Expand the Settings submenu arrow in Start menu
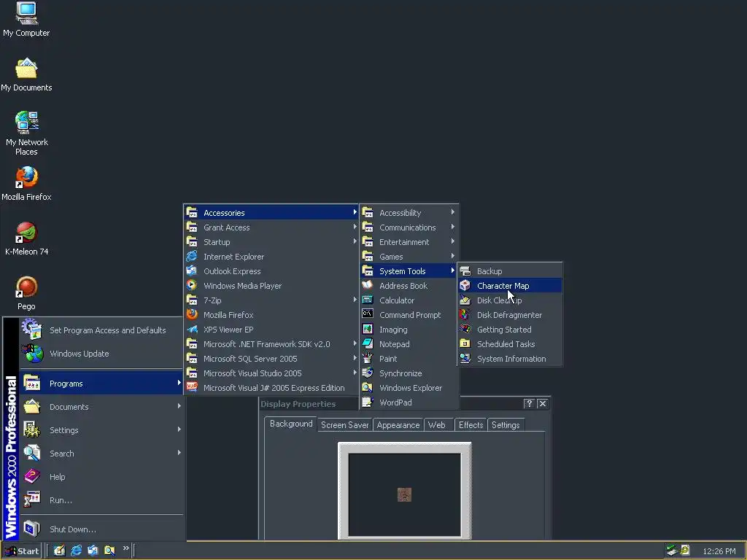The width and height of the screenshot is (747, 560). (179, 429)
